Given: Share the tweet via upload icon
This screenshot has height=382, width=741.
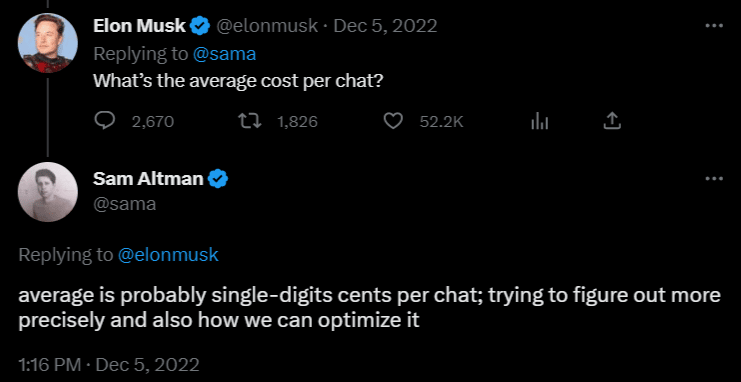Looking at the screenshot, I should point(612,122).
